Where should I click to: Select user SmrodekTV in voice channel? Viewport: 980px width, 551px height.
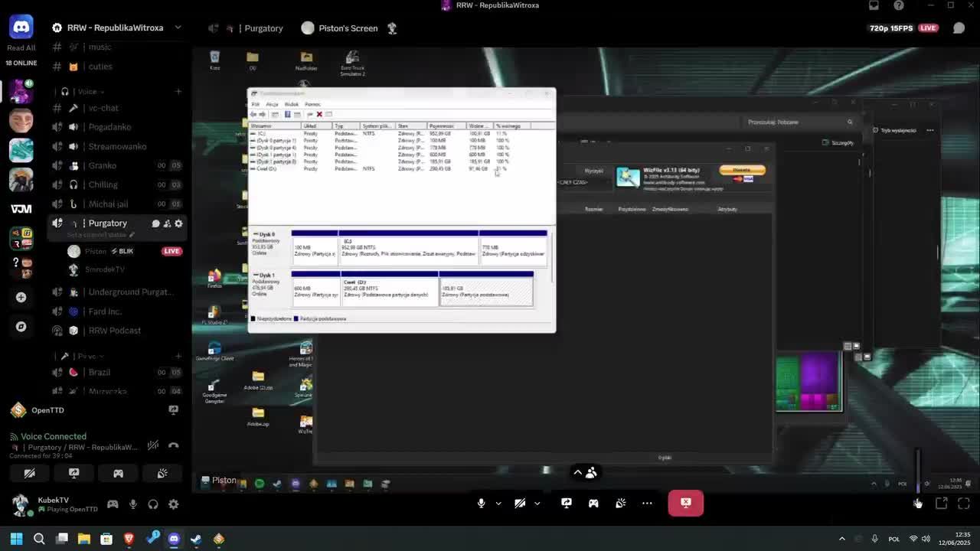pyautogui.click(x=104, y=269)
